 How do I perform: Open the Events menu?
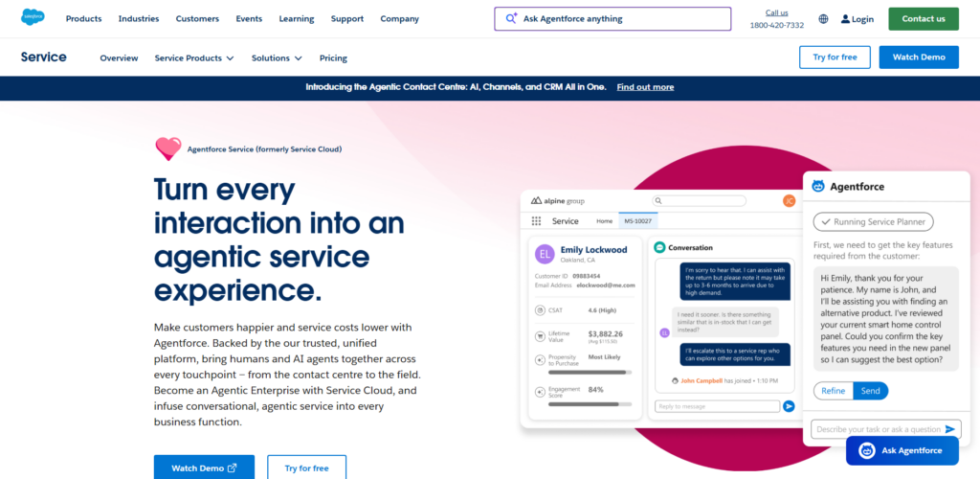coord(249,19)
